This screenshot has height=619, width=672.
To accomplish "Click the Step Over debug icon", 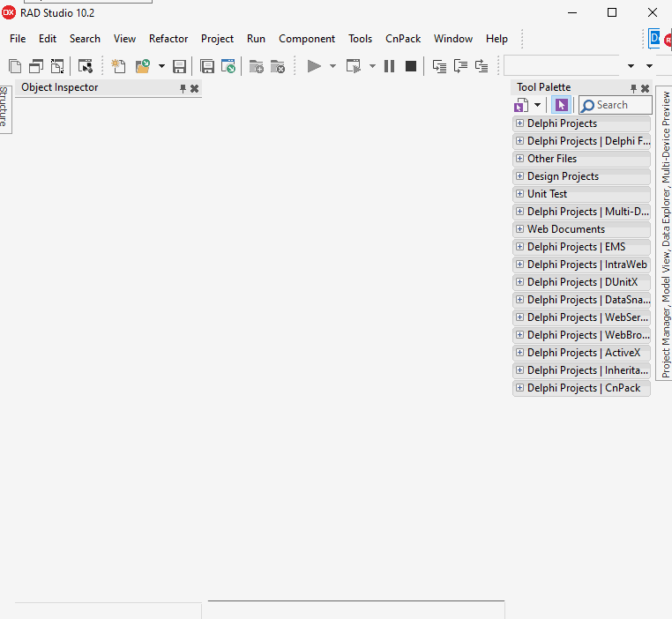I will [460, 66].
